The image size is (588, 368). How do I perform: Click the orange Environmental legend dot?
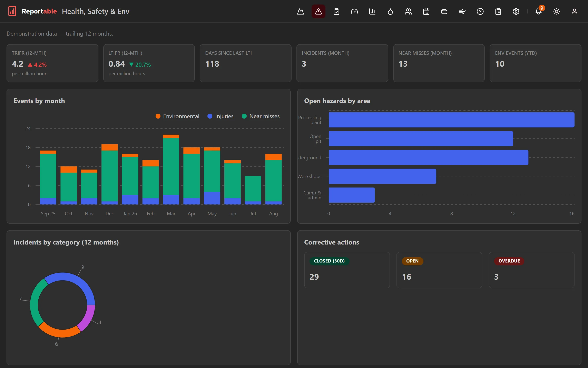158,116
